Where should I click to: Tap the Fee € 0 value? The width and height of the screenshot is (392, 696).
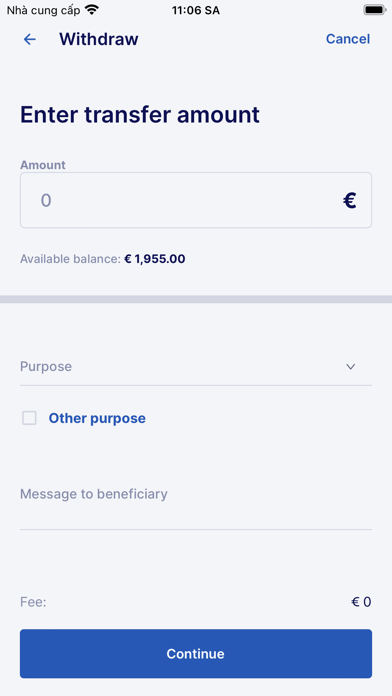pyautogui.click(x=361, y=602)
